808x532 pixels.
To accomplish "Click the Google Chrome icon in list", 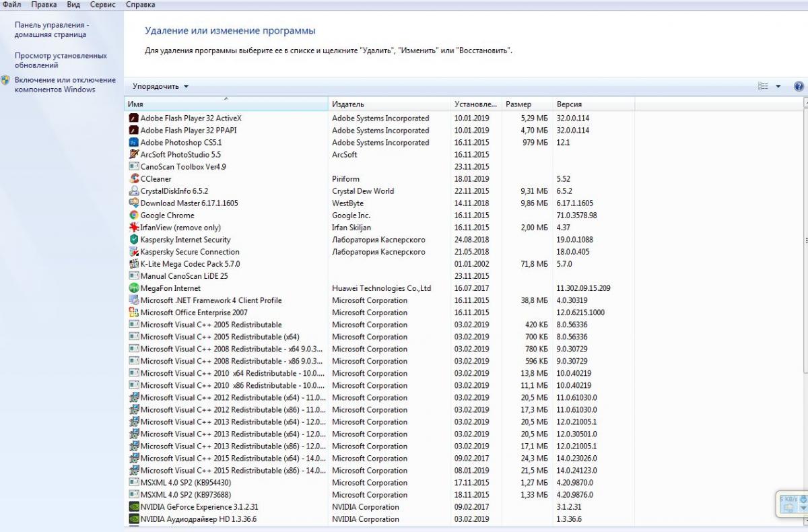I will (x=133, y=215).
